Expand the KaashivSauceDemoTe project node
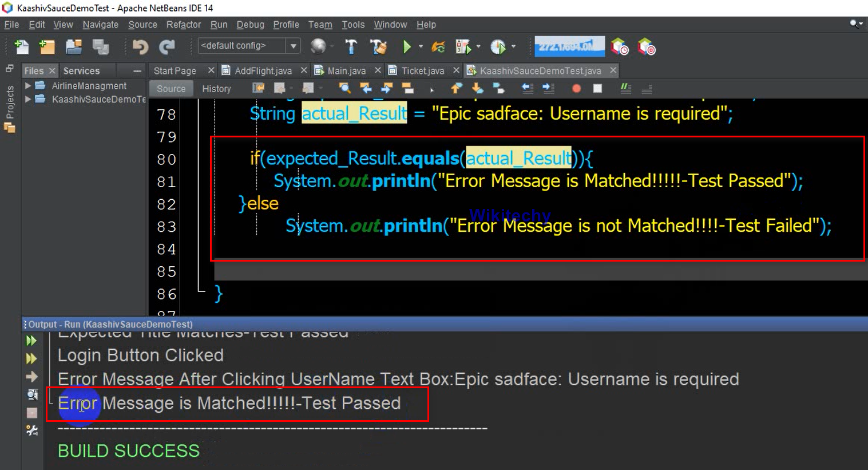 27,99
